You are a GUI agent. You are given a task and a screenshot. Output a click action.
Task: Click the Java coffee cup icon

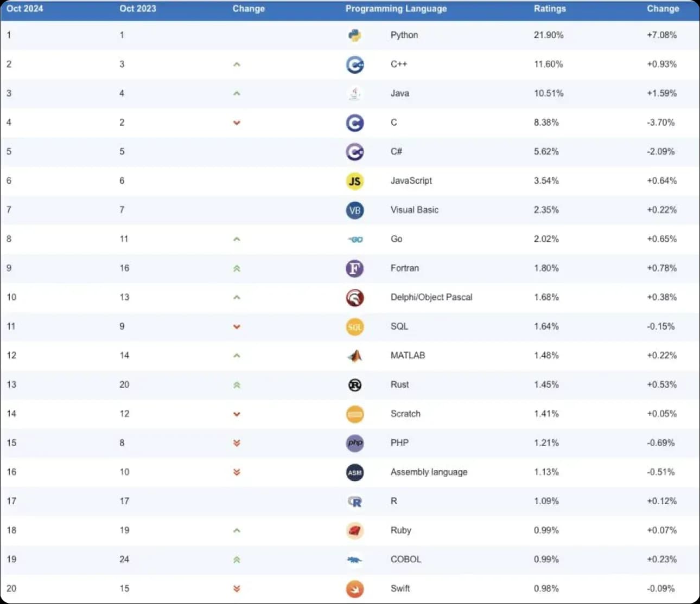(355, 94)
